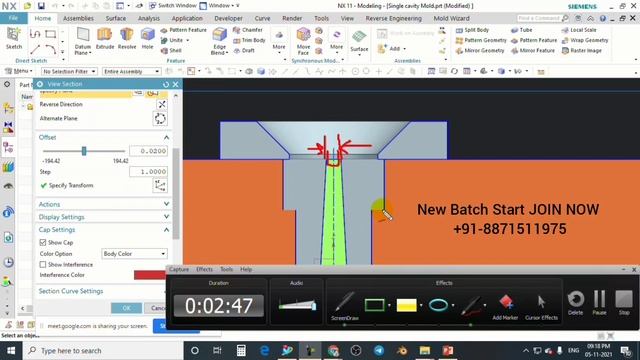
Task: Switch to the Assemblies tab
Action: 78,18
